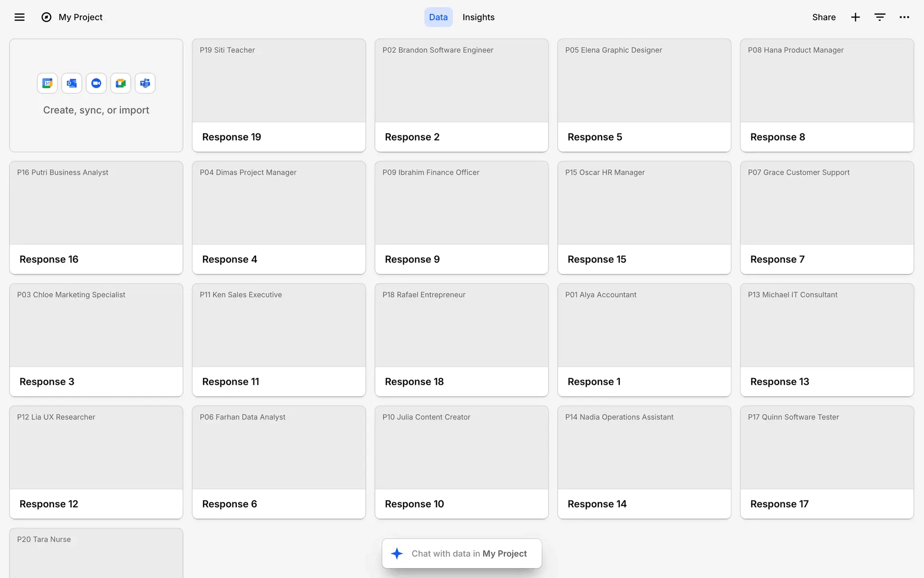Click the Share button
Image resolution: width=924 pixels, height=578 pixels.
[x=823, y=17]
